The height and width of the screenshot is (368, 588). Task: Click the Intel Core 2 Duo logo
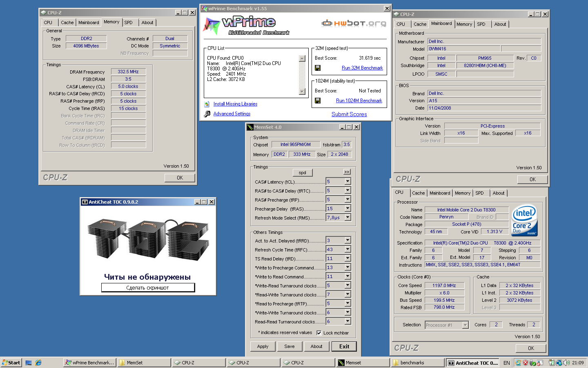[525, 220]
